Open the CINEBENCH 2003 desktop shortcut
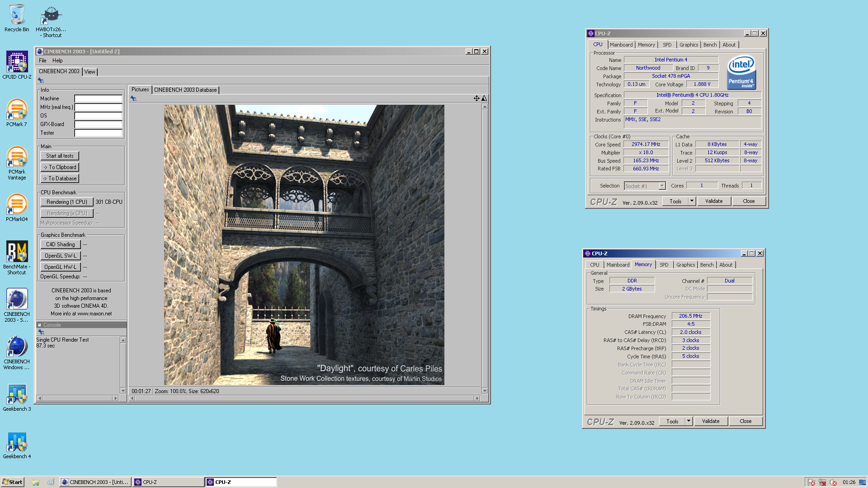The width and height of the screenshot is (868, 488). [17, 305]
